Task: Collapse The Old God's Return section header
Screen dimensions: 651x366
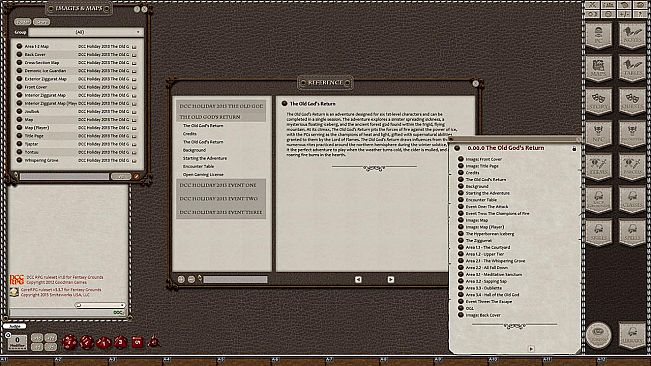Action: coord(221,117)
